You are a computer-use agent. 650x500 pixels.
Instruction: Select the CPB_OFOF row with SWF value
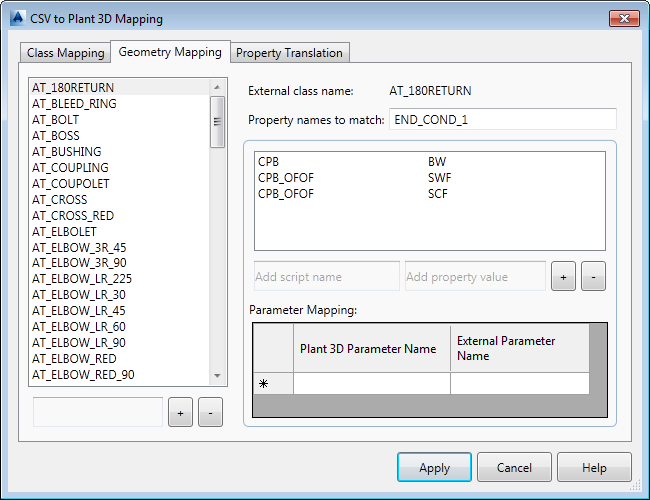(x=429, y=178)
